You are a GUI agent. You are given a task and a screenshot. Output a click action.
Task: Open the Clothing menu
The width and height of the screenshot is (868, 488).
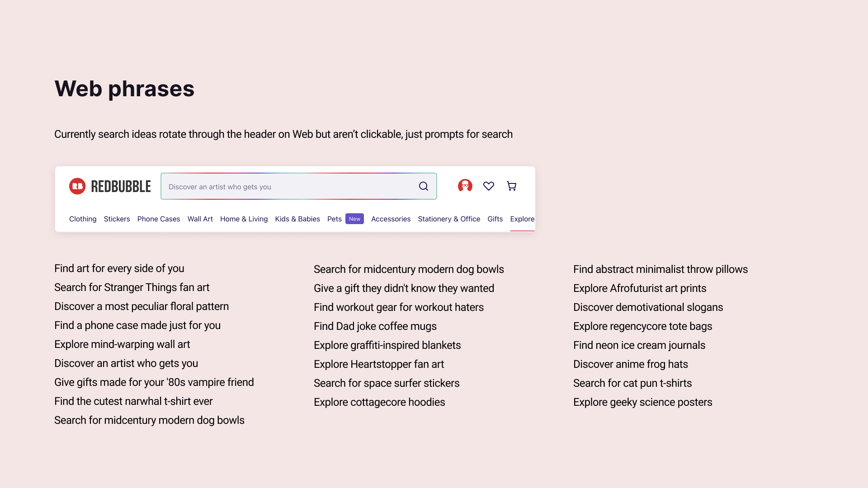[83, 219]
